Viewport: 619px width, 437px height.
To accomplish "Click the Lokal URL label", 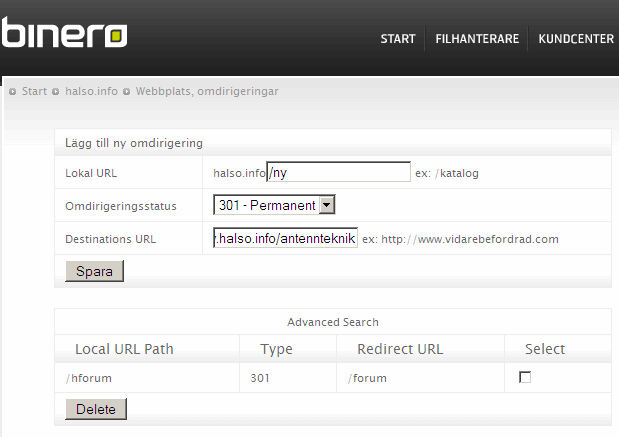I will [91, 173].
